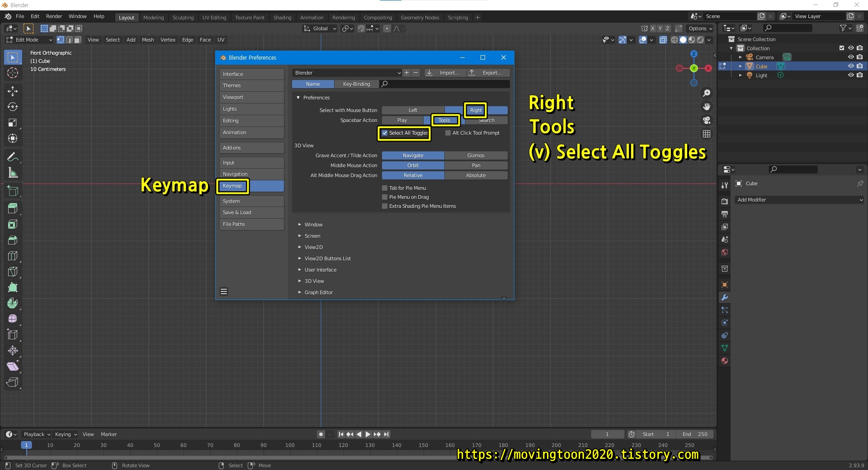Expand the 3D View keymap section
Image resolution: width=868 pixels, height=470 pixels.
(299, 281)
